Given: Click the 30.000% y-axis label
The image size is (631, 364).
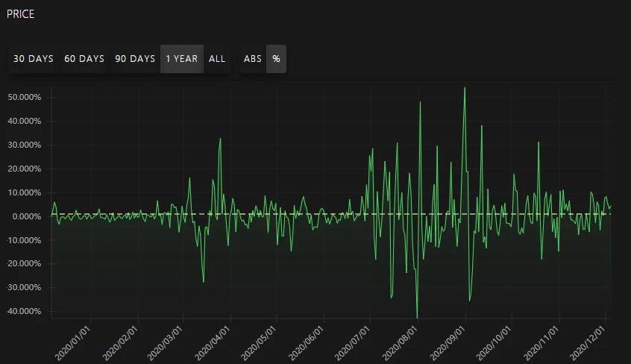Looking at the screenshot, I should coord(25,145).
